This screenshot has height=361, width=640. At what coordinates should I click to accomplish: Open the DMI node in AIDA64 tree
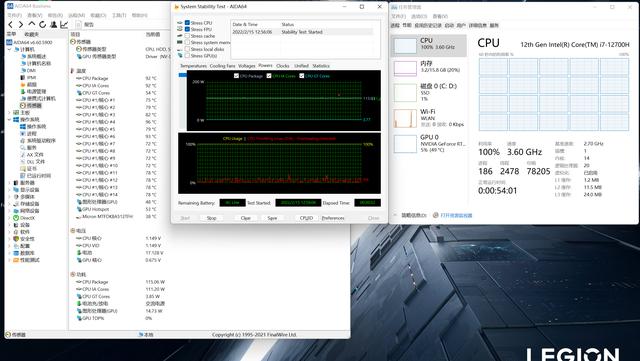coord(31,70)
